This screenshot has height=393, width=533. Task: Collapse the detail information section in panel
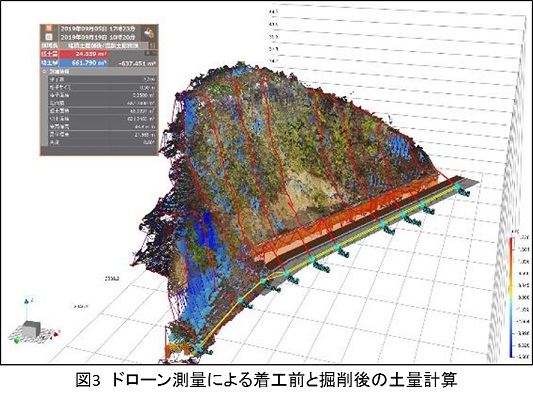(44, 72)
